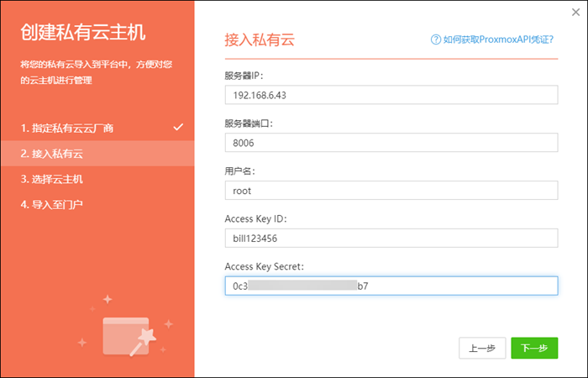Click into the Access Key Secret field
Viewport: 588px width, 378px height.
[x=391, y=286]
